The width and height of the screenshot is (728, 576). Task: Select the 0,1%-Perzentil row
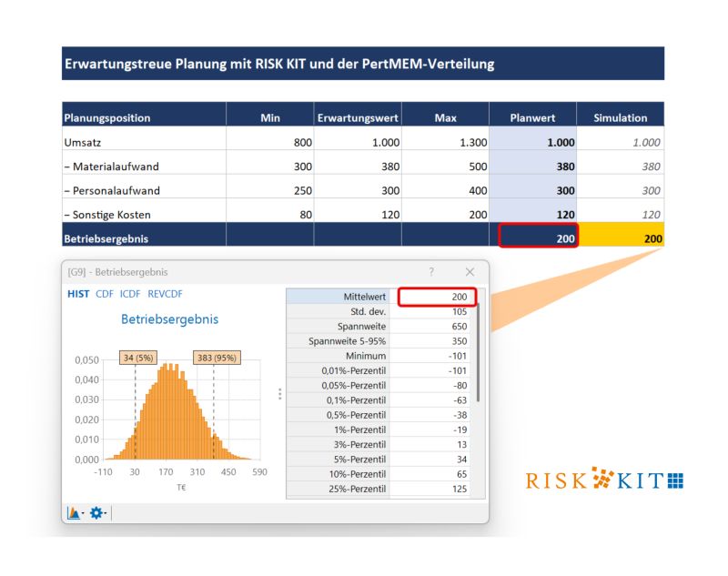pos(380,400)
